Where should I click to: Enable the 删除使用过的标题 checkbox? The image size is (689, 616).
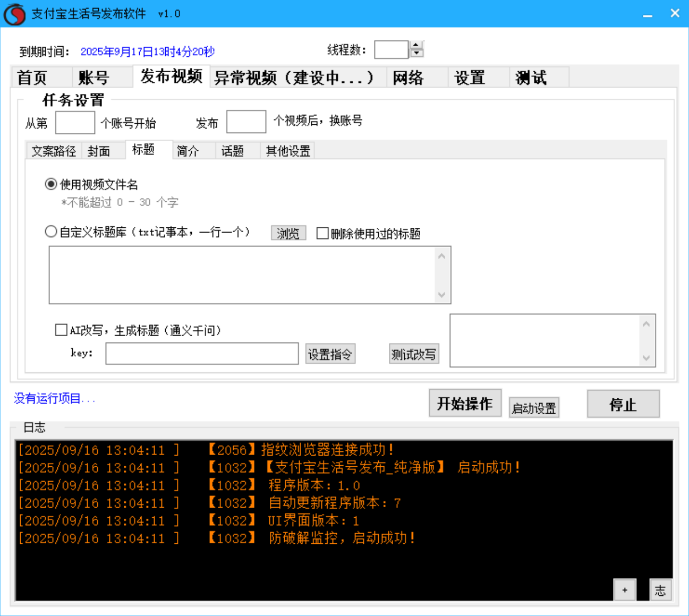321,234
